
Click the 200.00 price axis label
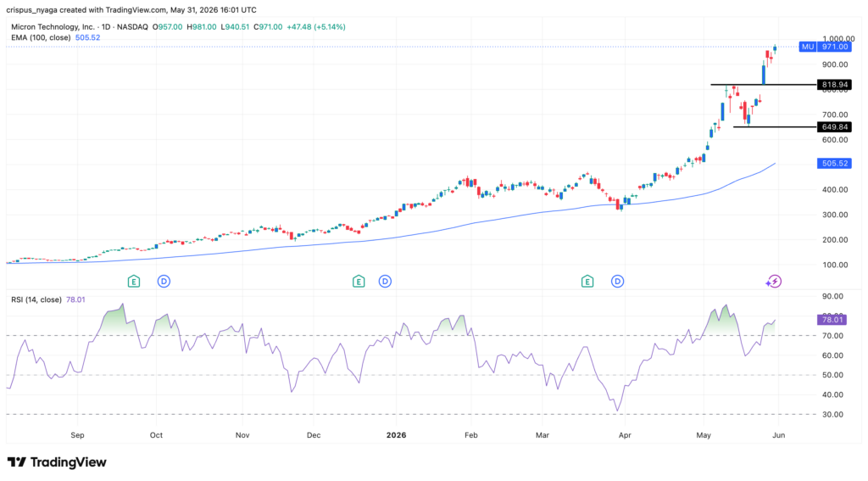point(835,240)
